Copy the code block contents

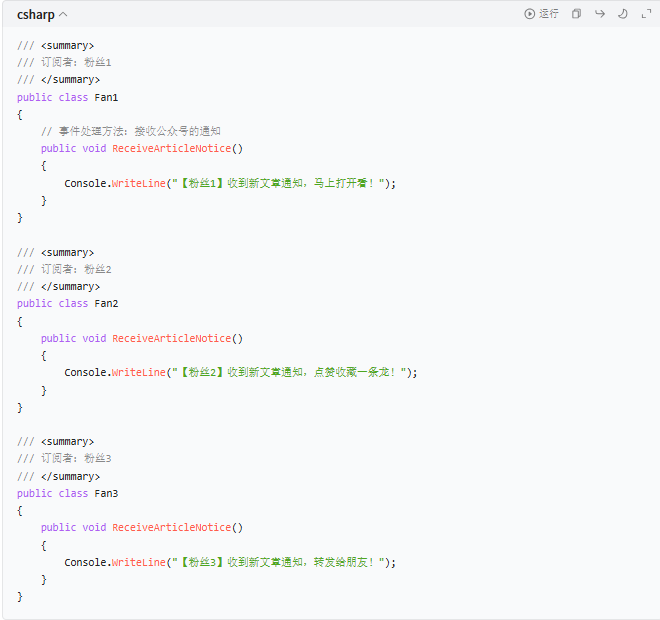(576, 14)
